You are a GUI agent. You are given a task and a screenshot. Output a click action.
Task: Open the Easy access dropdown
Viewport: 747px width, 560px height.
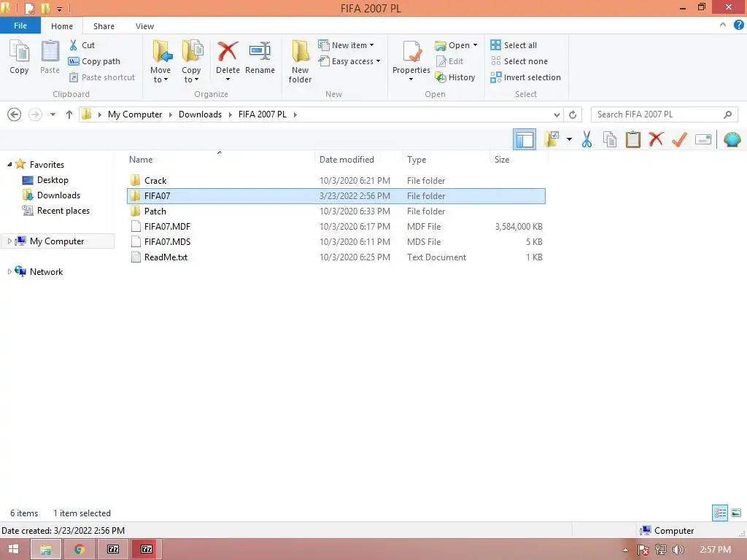coord(349,61)
